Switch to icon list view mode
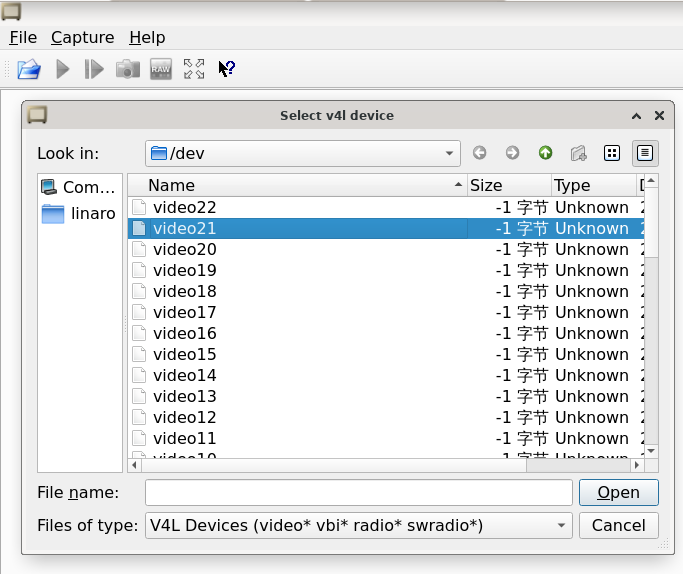Screen dimensions: 683x574 [612, 153]
